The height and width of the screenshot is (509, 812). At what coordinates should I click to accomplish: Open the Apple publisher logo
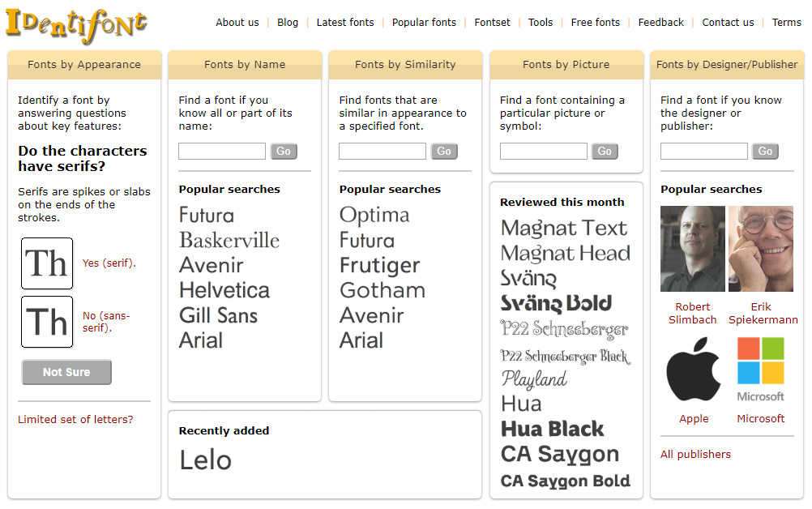click(693, 369)
